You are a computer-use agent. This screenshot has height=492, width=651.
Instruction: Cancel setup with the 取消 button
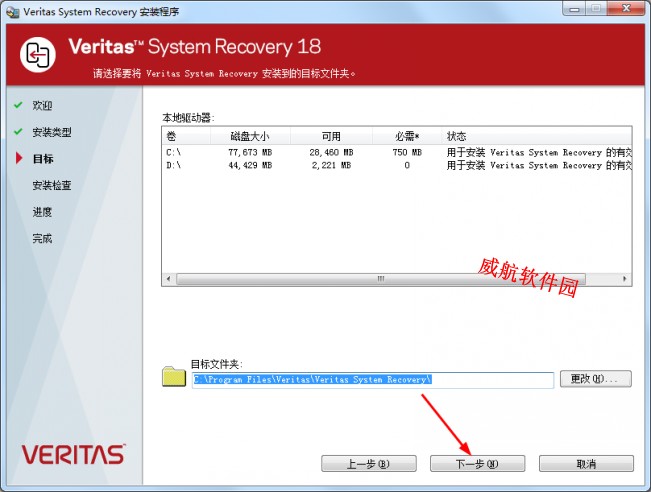pos(586,463)
